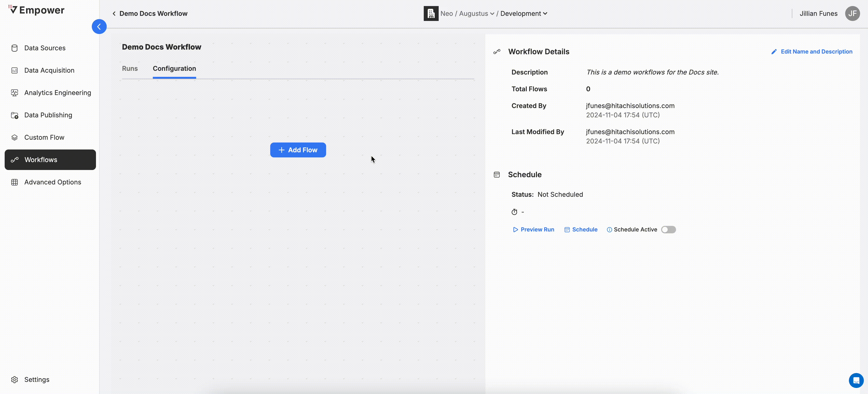Viewport: 868px width, 394px height.
Task: Open the chat support bubble icon
Action: click(x=856, y=380)
